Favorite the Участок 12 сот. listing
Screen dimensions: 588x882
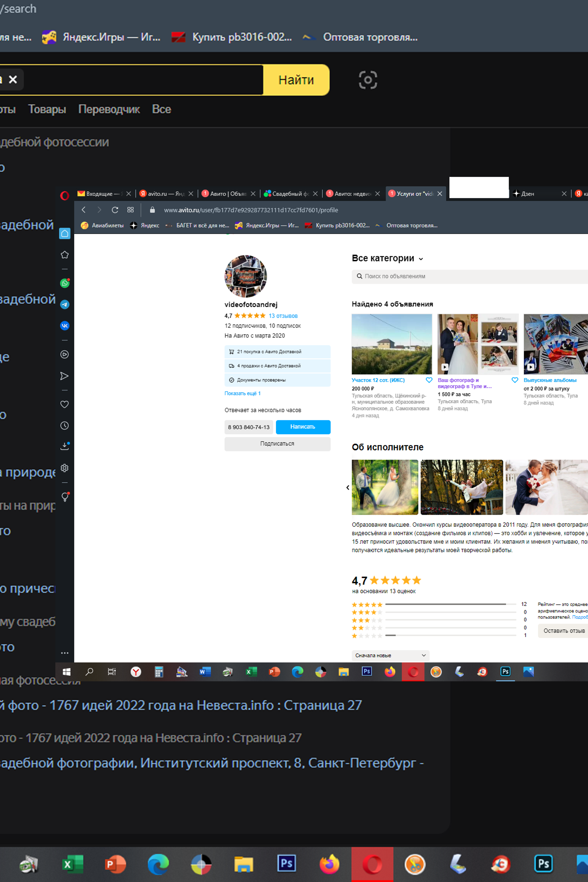click(x=429, y=380)
